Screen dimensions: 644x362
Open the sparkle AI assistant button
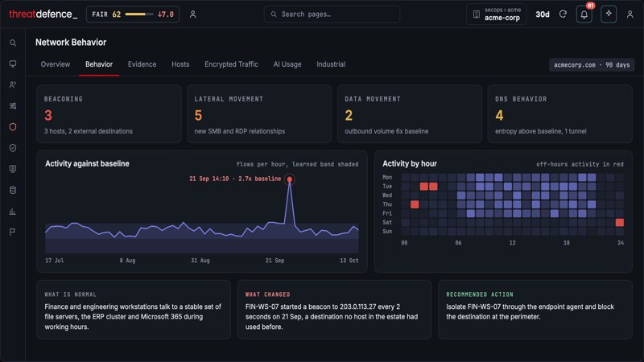point(609,14)
